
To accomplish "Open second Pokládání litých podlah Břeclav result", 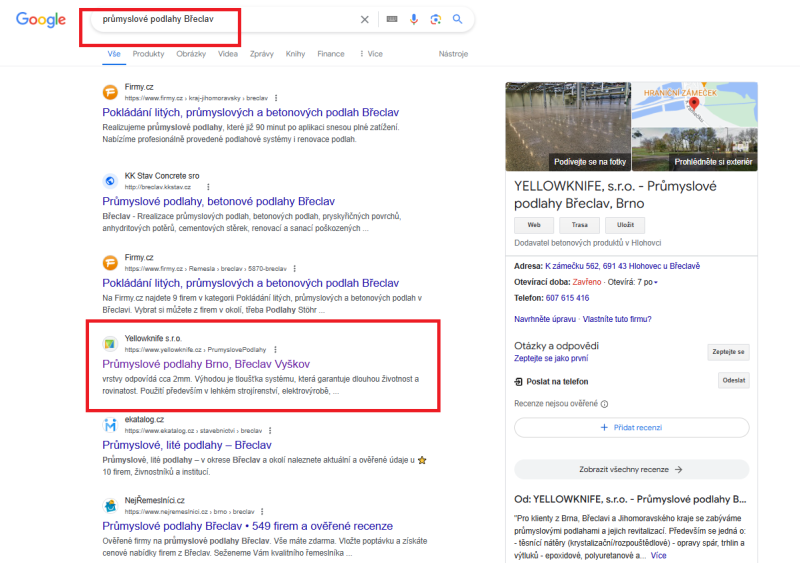I will (x=251, y=283).
